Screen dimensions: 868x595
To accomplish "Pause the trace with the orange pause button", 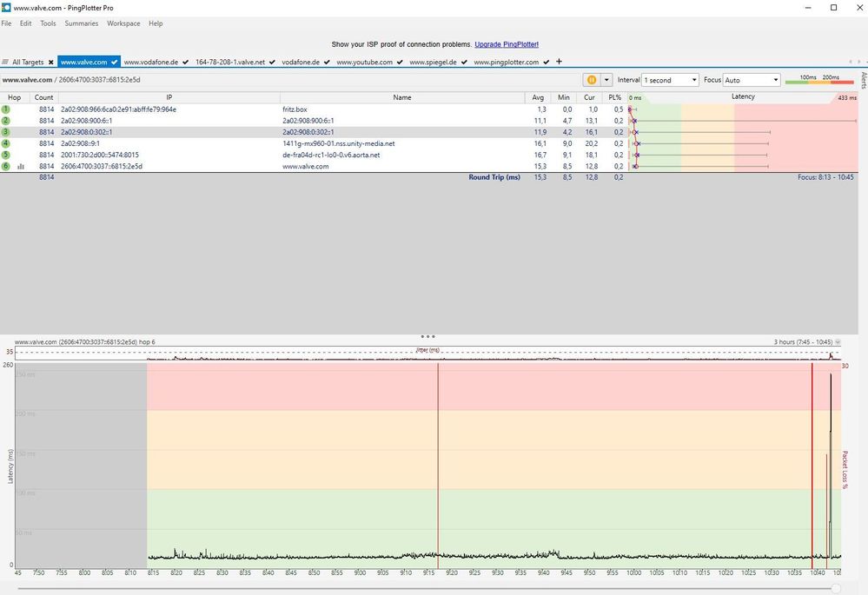I will [592, 80].
